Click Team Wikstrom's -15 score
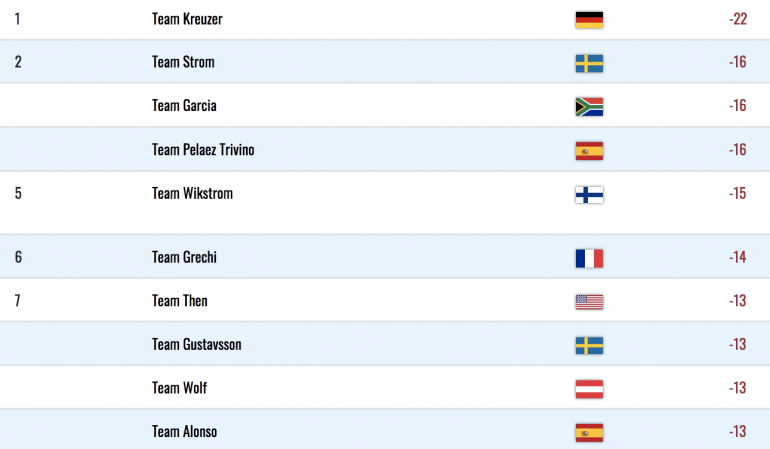770x449 pixels. point(738,193)
